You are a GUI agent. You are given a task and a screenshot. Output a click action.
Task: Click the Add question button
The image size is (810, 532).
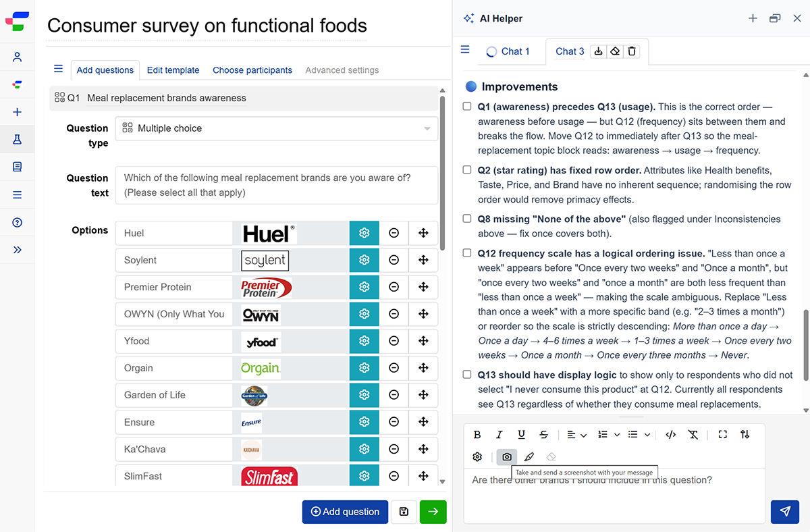tap(345, 512)
